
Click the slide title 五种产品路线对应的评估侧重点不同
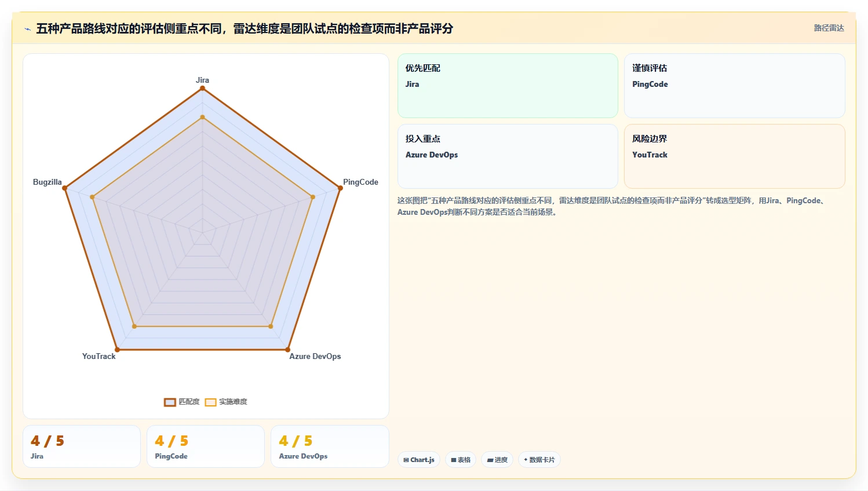click(245, 29)
